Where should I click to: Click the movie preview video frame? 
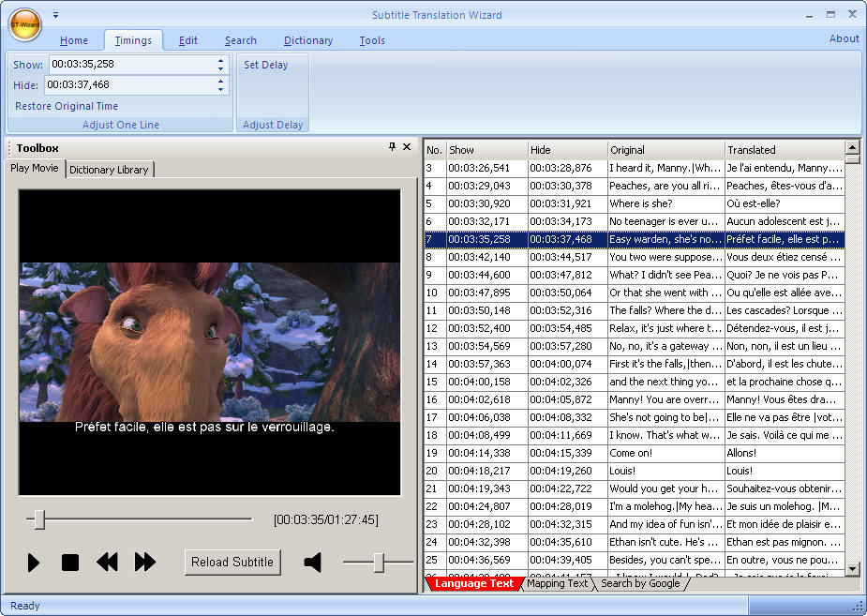pyautogui.click(x=210, y=342)
